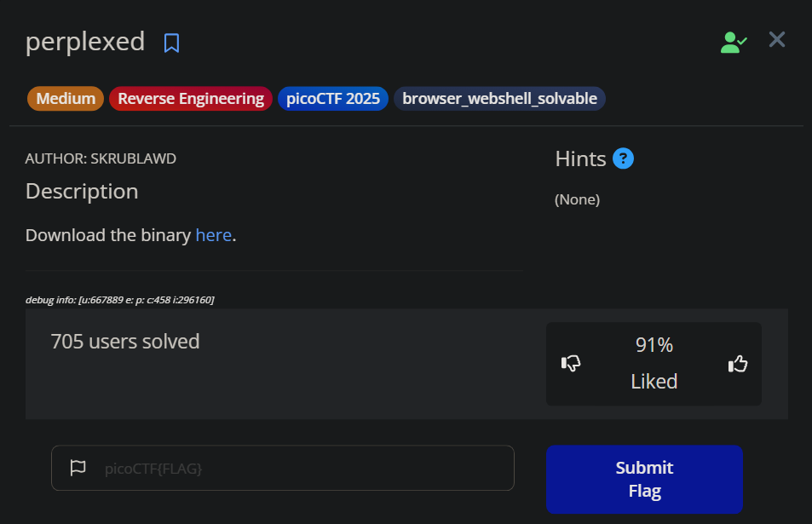Viewport: 812px width, 524px height.
Task: Expand the Hints section
Action: 581,158
